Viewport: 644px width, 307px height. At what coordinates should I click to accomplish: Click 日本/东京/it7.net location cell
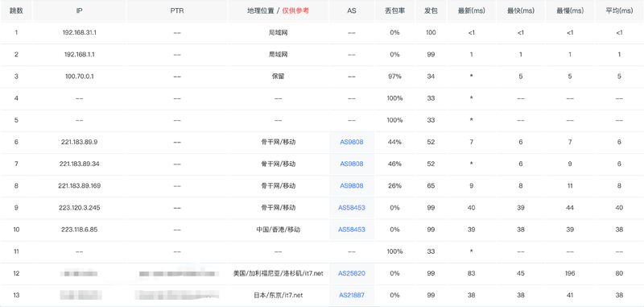click(278, 295)
